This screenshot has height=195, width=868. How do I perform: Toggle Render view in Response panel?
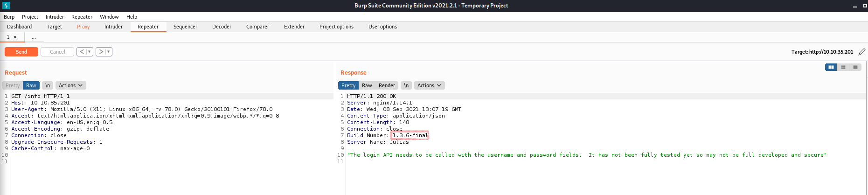click(x=387, y=85)
